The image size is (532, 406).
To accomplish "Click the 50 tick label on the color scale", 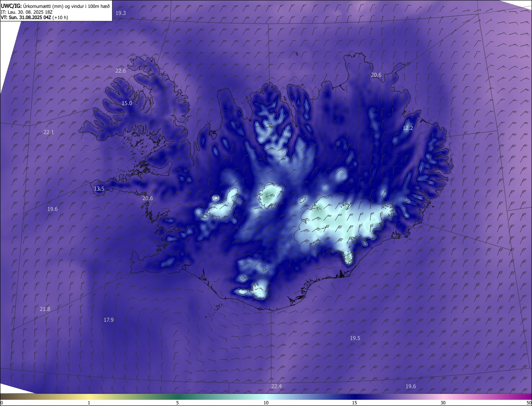I will click(x=529, y=403).
